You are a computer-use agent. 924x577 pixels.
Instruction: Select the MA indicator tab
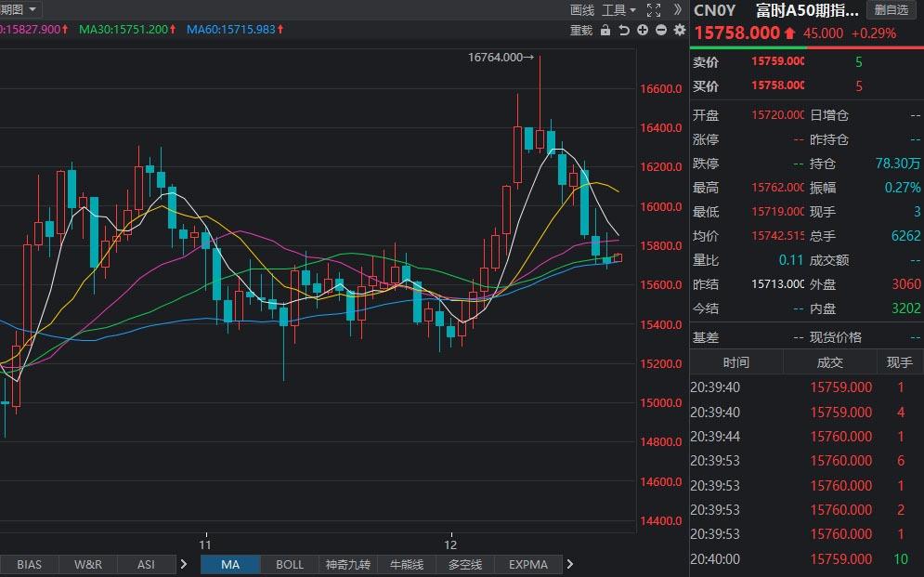(230, 564)
